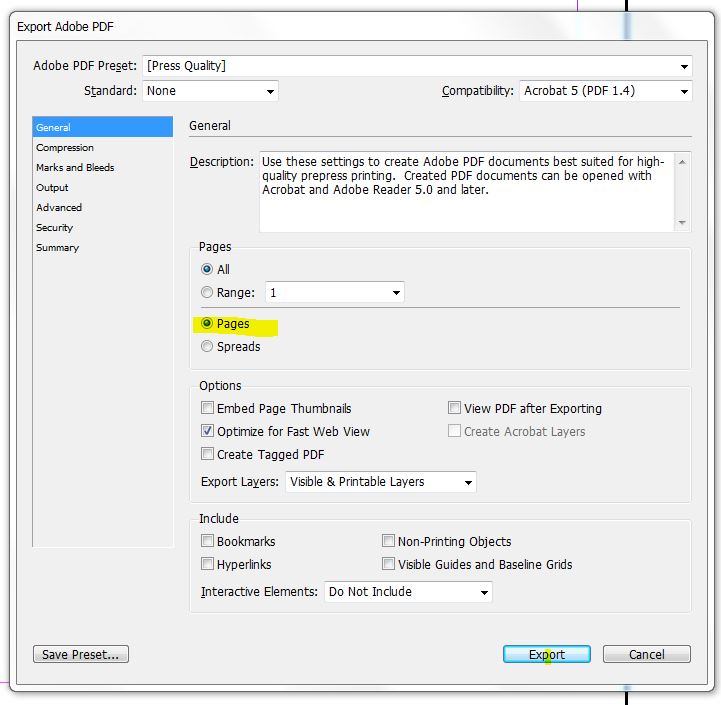Screen dimensions: 721x705
Task: Enable Non-Printing Objects
Action: coord(389,541)
